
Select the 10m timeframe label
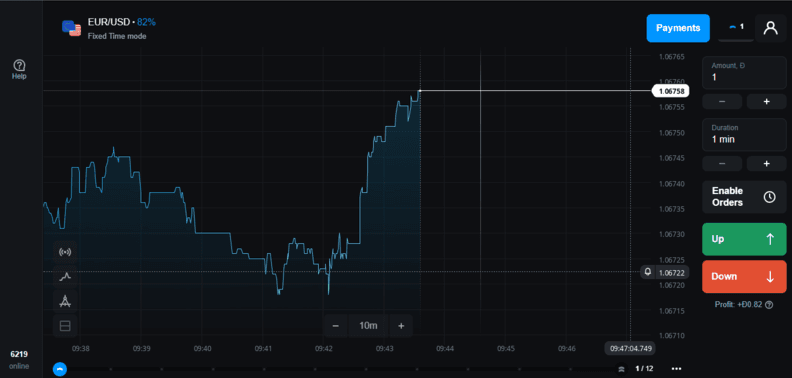click(368, 326)
